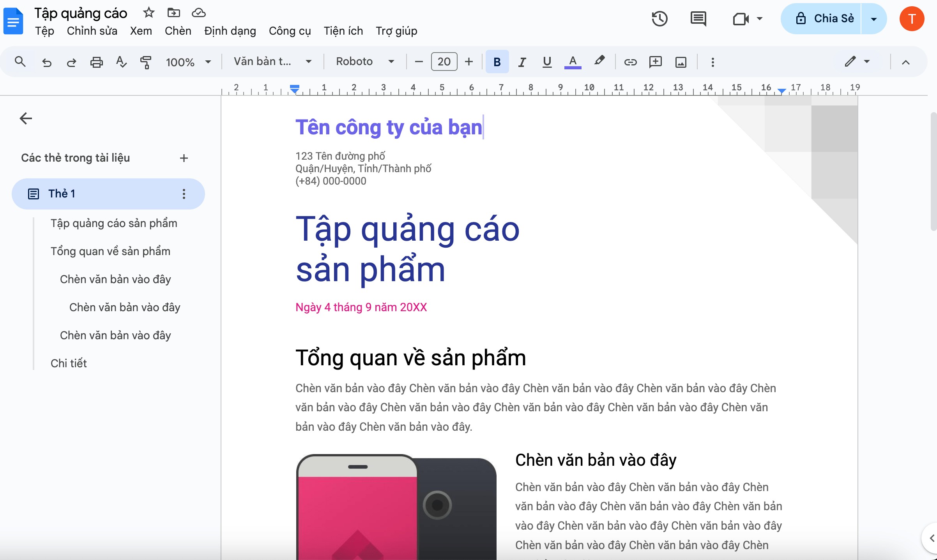
Task: Star the document Tập quảng cáo
Action: coord(149,13)
